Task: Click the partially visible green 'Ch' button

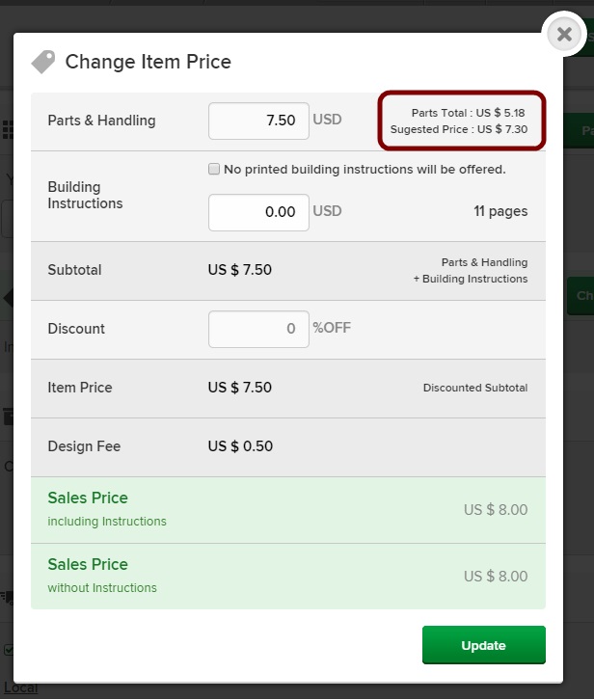Action: [580, 296]
